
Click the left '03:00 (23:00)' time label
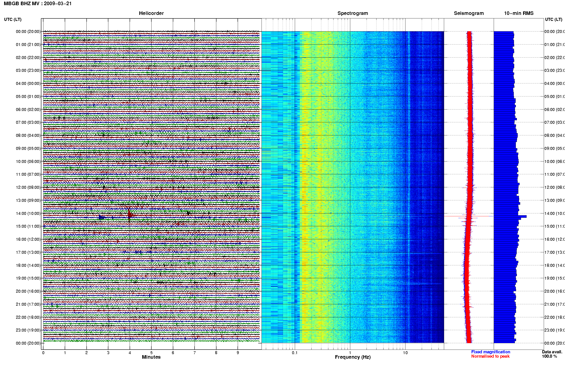[x=28, y=70]
